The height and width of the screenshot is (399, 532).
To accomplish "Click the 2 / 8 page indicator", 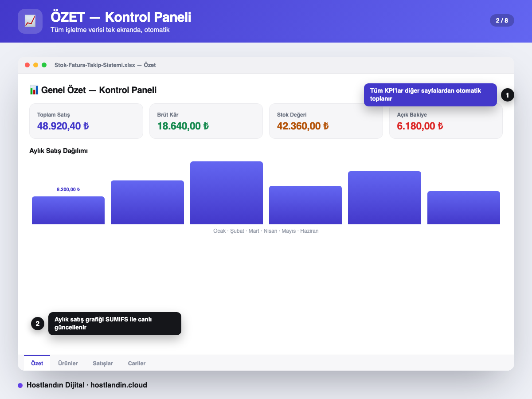I will [x=502, y=20].
